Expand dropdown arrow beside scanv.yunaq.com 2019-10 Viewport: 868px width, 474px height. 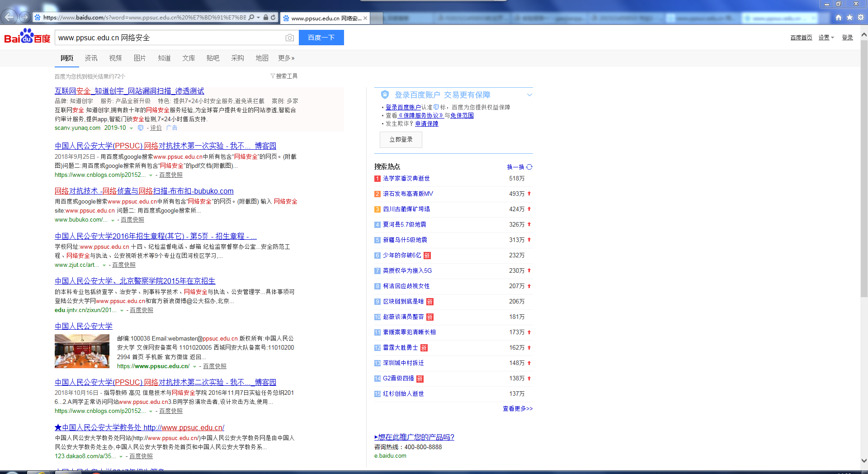pos(132,128)
